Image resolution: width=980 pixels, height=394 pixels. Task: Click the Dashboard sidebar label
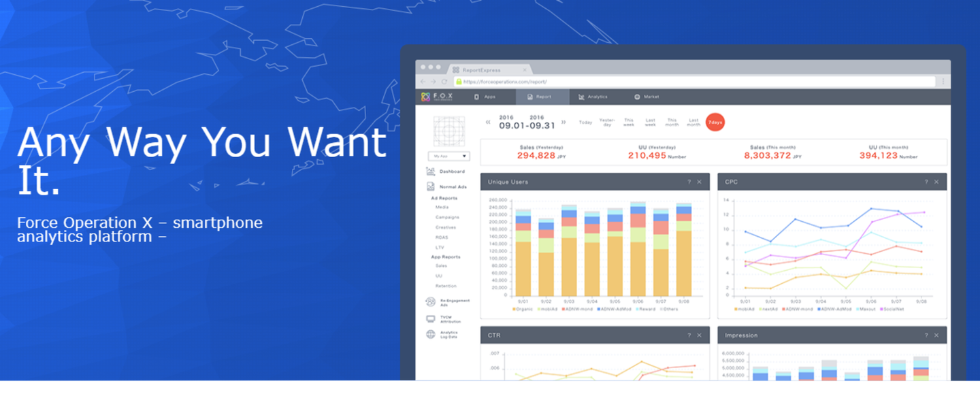pos(452,171)
